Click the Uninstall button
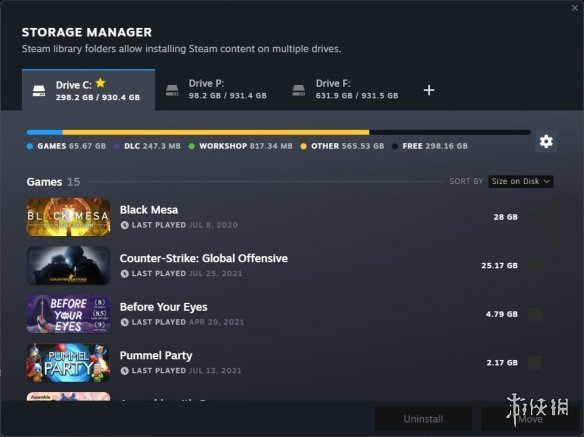 423,419
